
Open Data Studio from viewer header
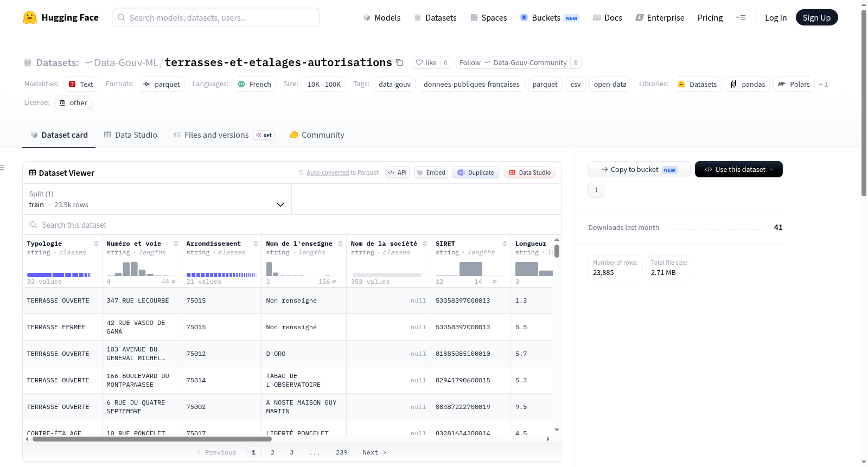(x=529, y=172)
